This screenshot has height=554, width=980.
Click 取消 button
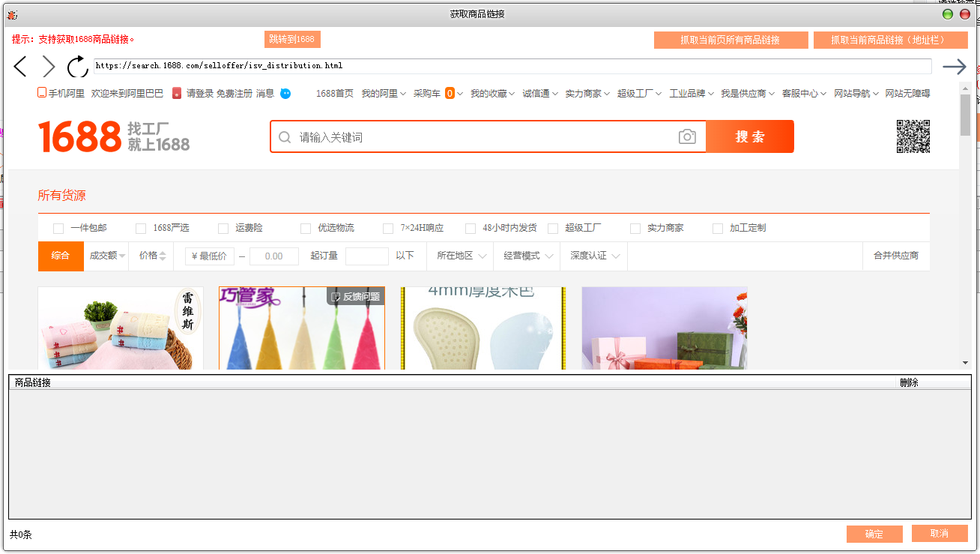(940, 534)
